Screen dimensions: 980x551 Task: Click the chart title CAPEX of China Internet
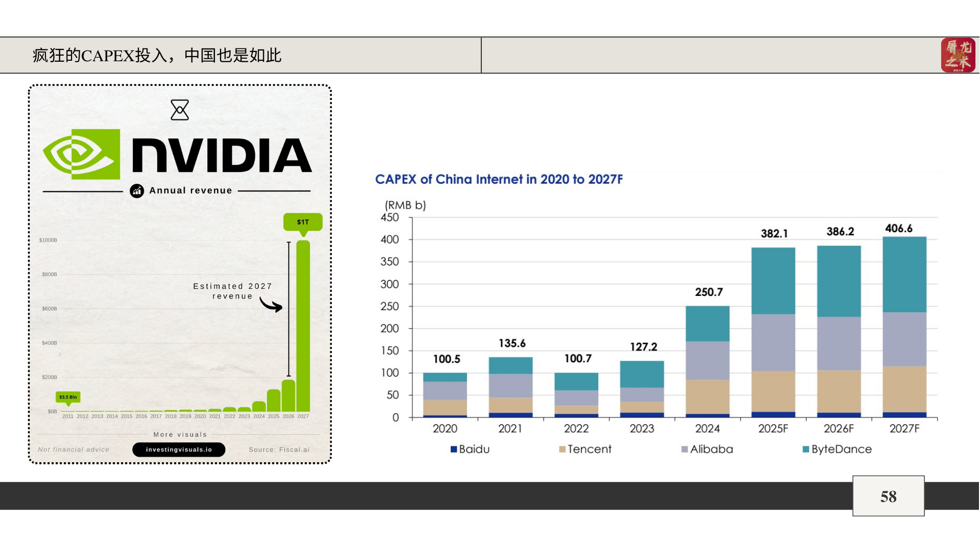click(499, 180)
